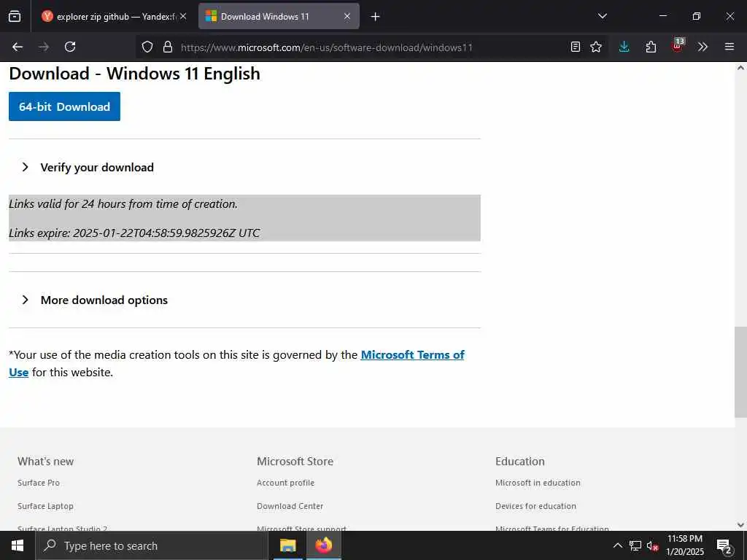The image size is (747, 560).
Task: Click the scrollbar up arrow
Action: click(740, 68)
